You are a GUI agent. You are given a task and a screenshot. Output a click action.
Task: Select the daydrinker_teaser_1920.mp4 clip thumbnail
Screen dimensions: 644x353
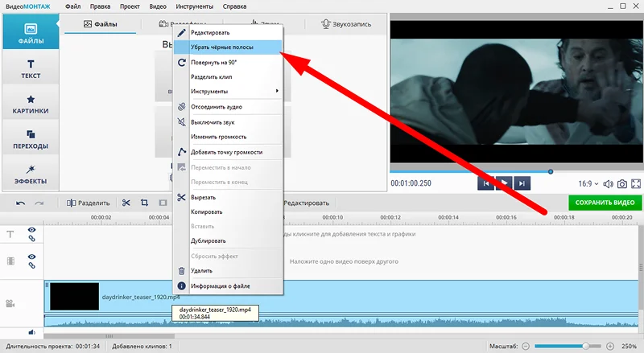pos(74,297)
